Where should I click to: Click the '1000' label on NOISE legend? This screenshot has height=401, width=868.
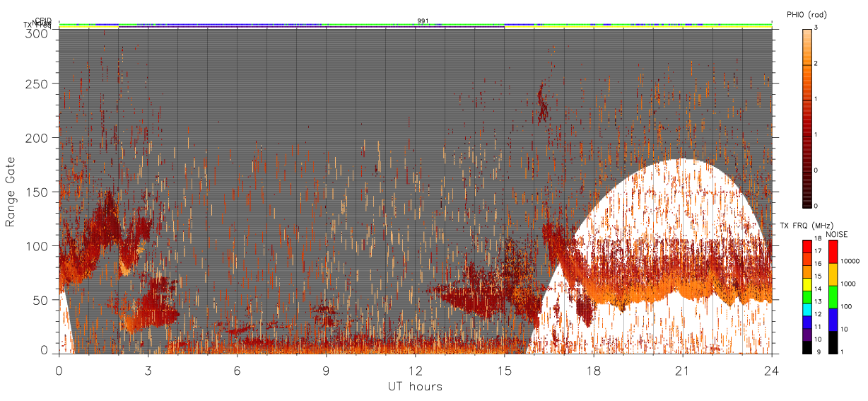(x=848, y=284)
